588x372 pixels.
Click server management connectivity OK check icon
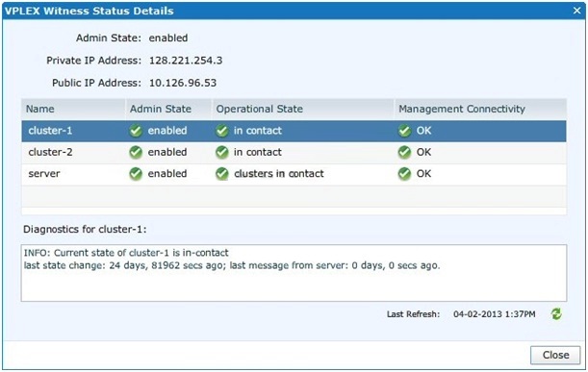pos(404,174)
